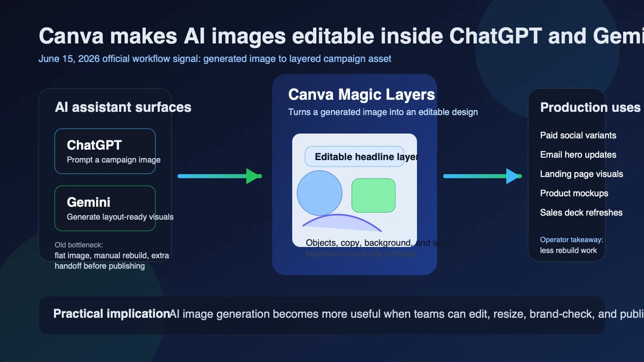The width and height of the screenshot is (644, 362).
Task: Click the 'Sales deck refreshes' item
Action: click(581, 212)
